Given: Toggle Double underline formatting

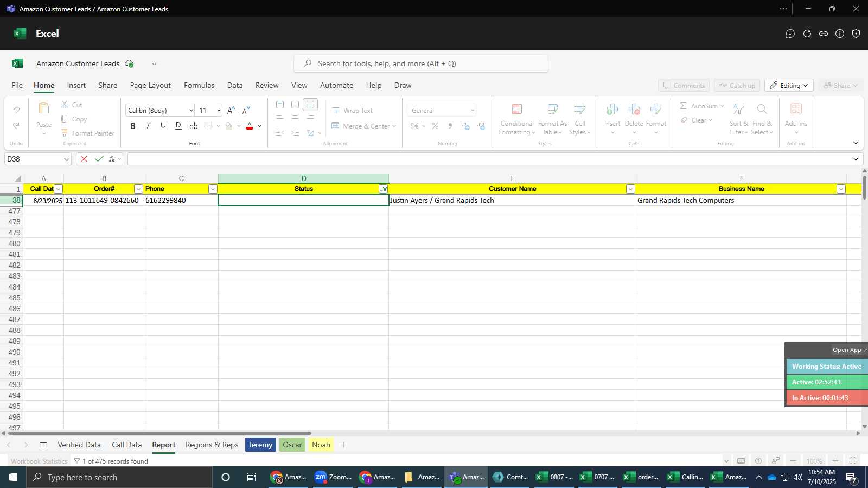Looking at the screenshot, I should click(178, 126).
